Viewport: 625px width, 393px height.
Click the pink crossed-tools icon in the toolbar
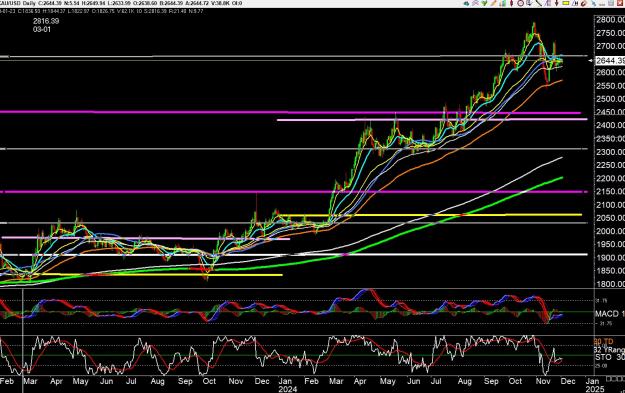pyautogui.click(x=476, y=3)
